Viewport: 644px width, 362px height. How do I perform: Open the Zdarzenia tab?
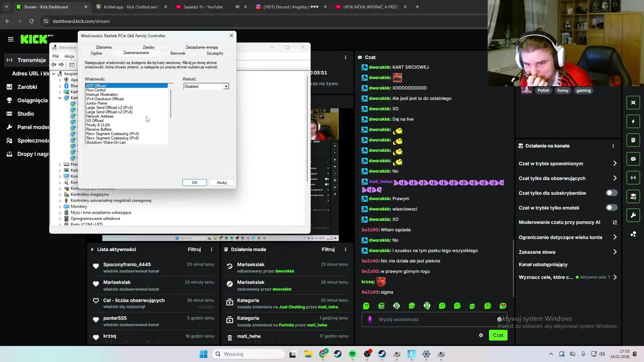[104, 47]
